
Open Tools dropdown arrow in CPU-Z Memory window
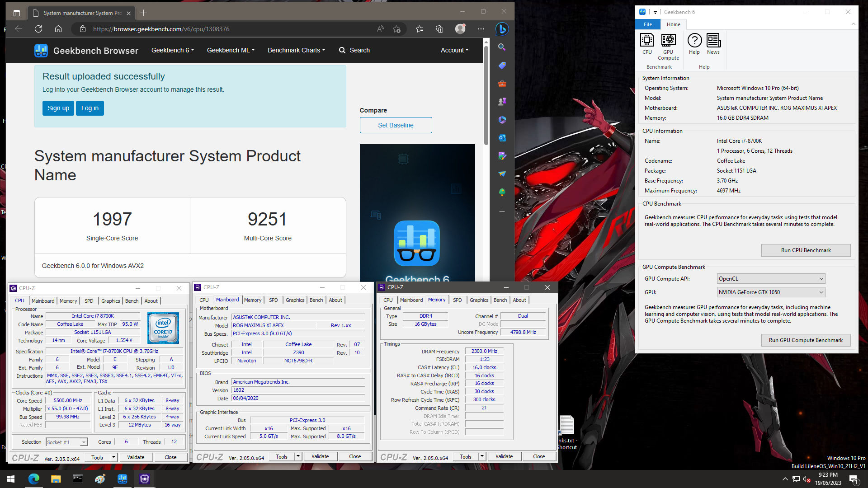point(482,456)
